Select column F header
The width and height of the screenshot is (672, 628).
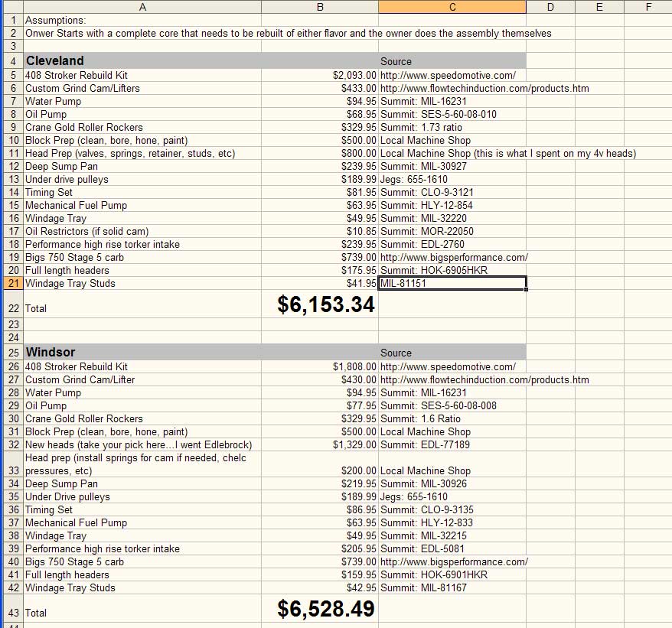click(648, 7)
